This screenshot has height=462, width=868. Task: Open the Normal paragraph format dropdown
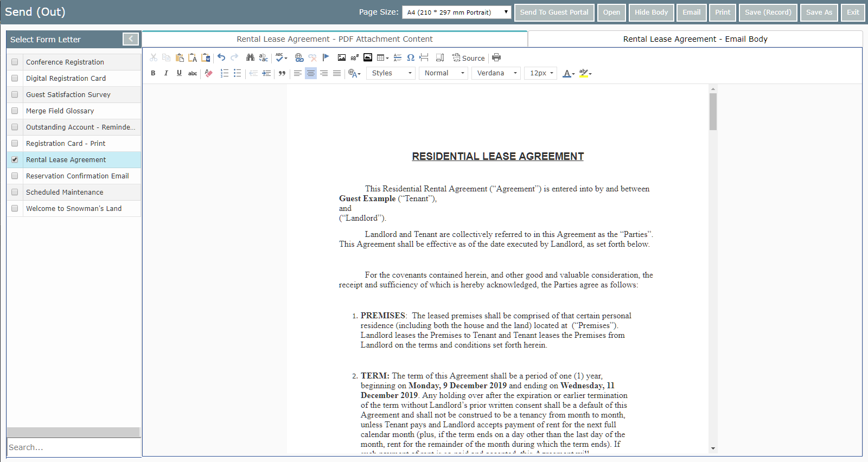(444, 73)
